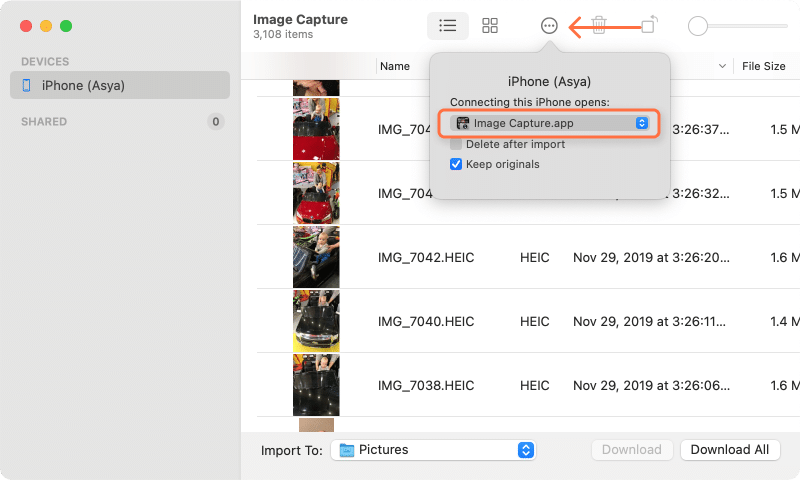Select the IMG_7038.HEIC thumbnail
The height and width of the screenshot is (480, 800).
click(x=316, y=385)
